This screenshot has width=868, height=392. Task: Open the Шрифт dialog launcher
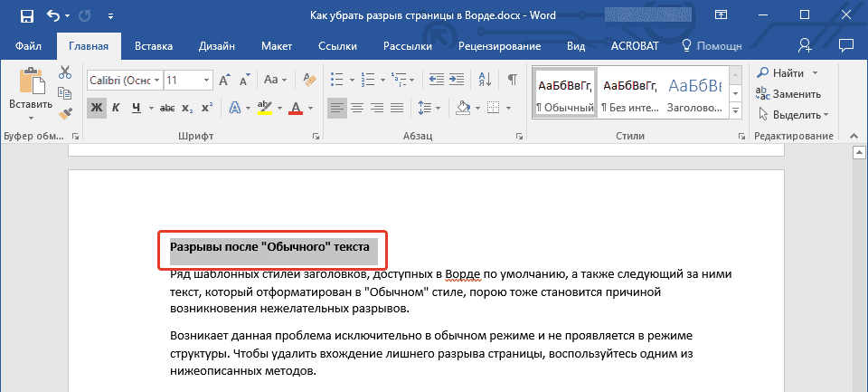(316, 136)
